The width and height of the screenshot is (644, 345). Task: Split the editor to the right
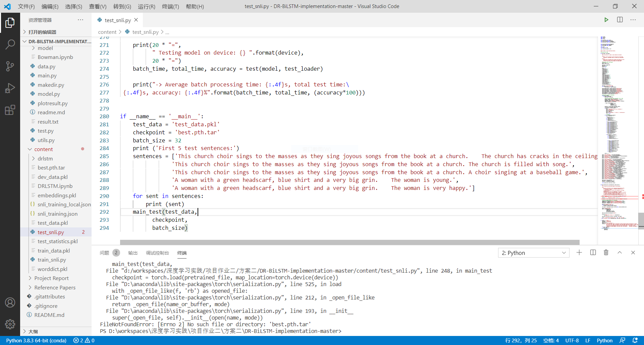click(620, 20)
